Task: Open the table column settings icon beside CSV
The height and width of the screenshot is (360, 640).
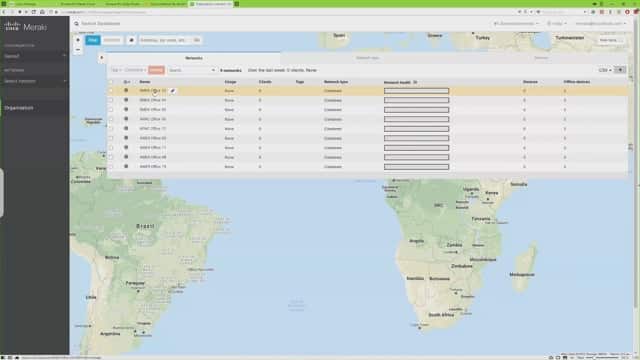Action: coord(620,70)
